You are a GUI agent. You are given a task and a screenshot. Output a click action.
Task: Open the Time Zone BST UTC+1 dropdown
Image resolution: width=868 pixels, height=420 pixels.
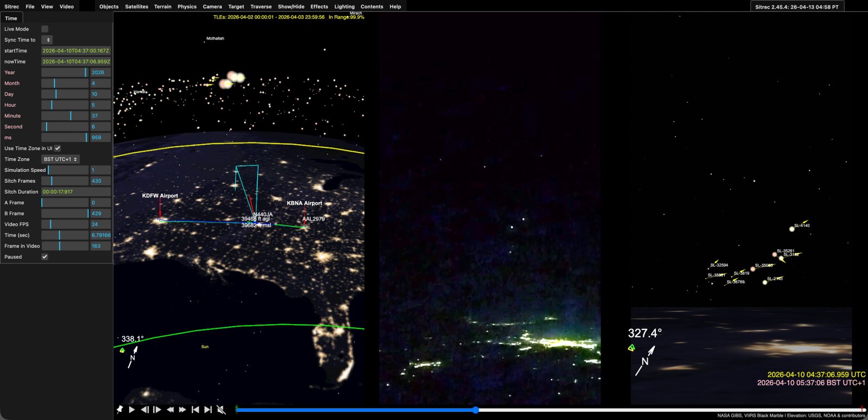click(x=61, y=159)
